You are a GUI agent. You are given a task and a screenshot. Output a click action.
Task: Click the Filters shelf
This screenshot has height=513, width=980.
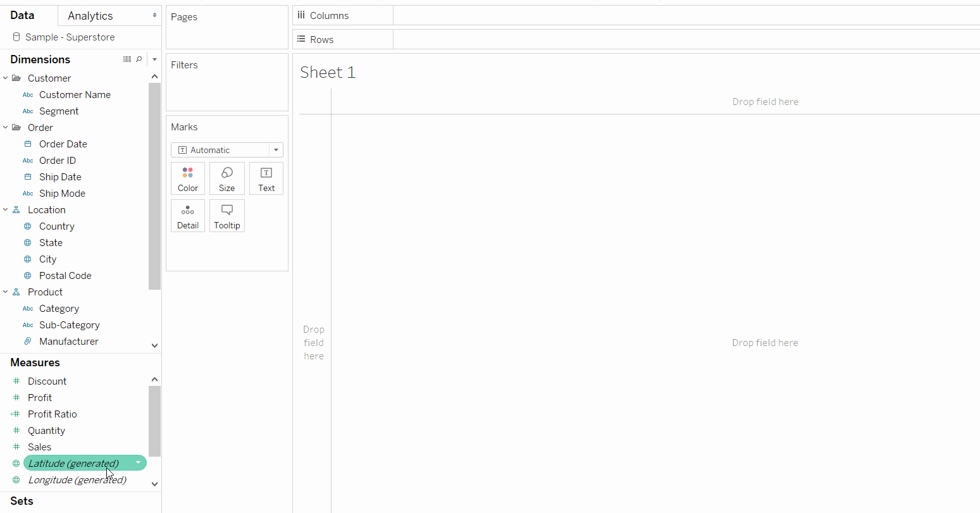coord(226,82)
